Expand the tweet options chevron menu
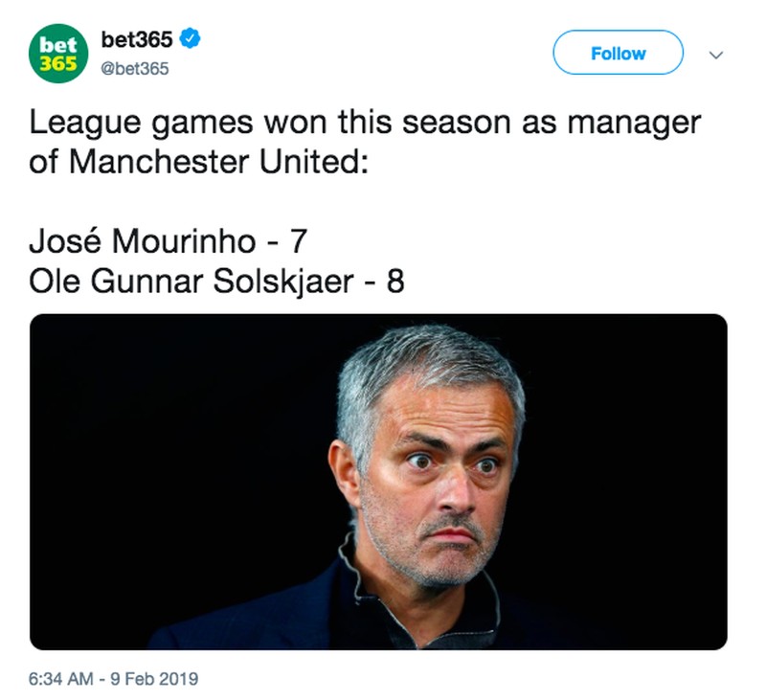 [716, 55]
